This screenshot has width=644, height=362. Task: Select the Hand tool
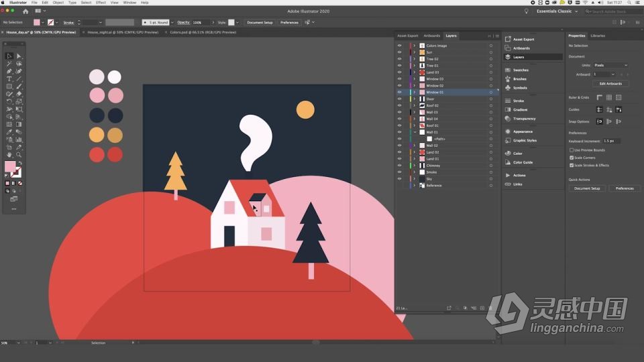(9, 155)
